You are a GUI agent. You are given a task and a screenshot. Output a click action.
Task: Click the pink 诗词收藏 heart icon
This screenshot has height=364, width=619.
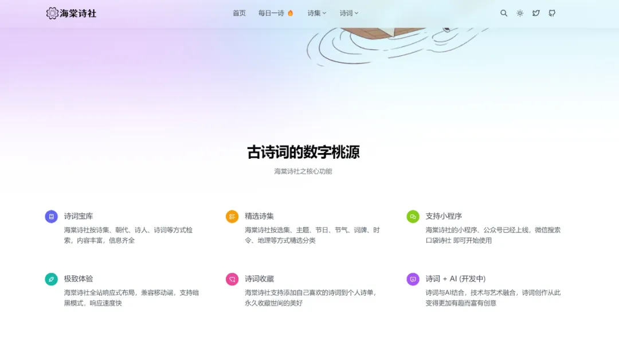coord(232,279)
